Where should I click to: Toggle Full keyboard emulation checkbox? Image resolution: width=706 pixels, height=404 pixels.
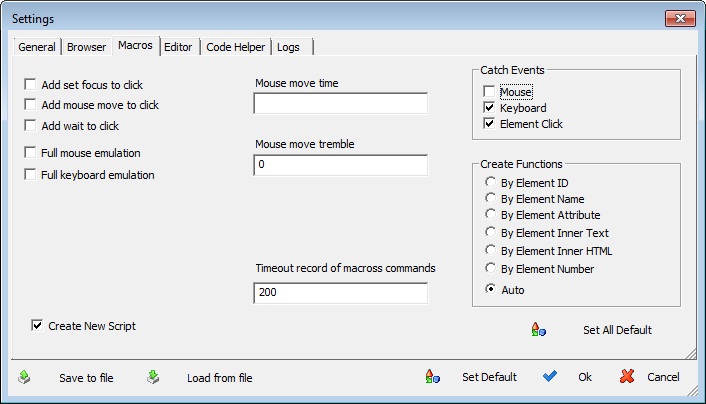click(x=30, y=174)
